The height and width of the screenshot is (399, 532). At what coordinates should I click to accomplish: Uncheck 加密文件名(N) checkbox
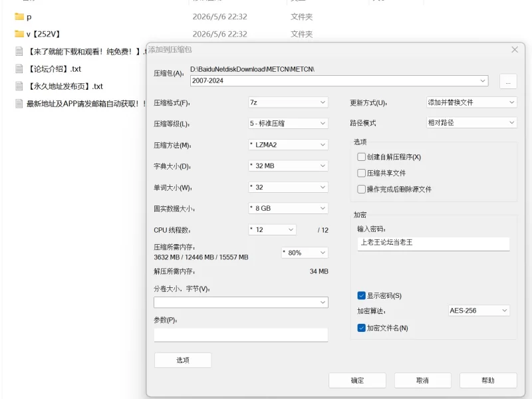click(361, 328)
